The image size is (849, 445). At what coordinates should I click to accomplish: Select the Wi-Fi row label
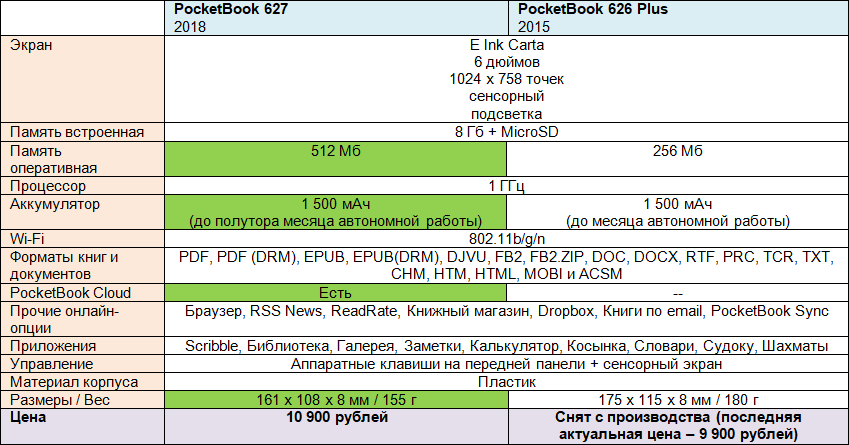[x=82, y=239]
